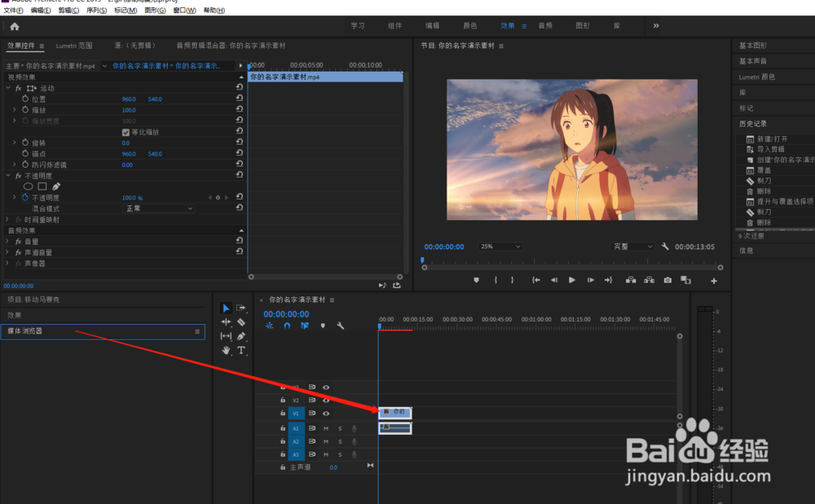Expand the rotation property
The height and width of the screenshot is (504, 815).
coord(15,142)
